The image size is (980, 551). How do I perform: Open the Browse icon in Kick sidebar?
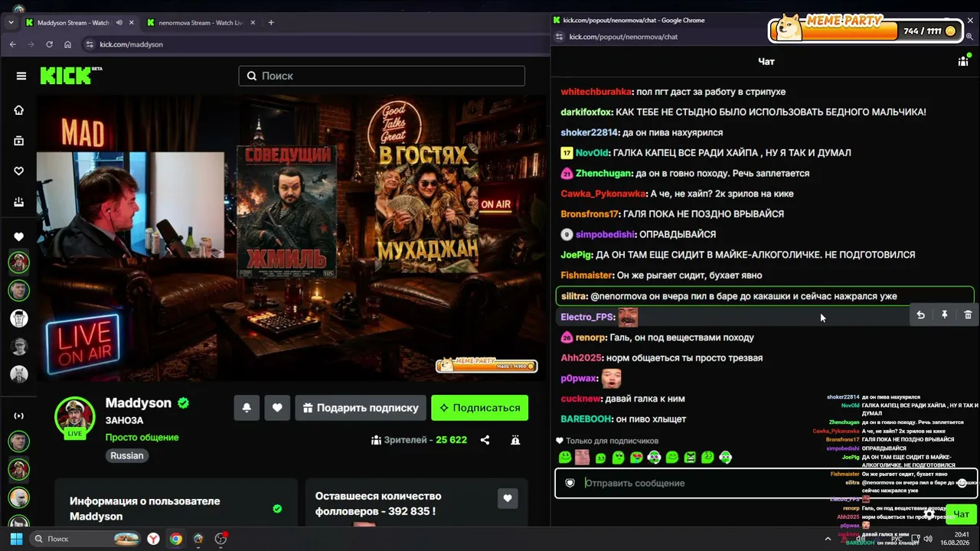(19, 141)
